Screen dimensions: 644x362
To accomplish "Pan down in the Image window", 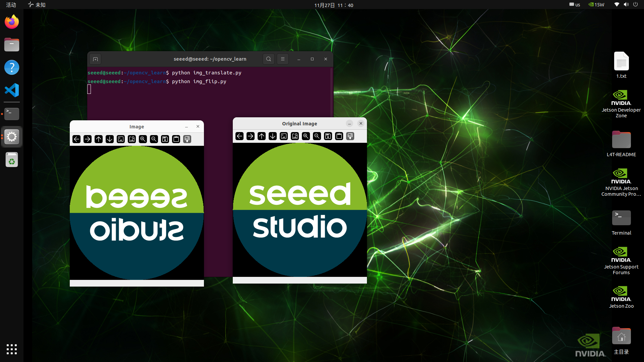I will pyautogui.click(x=110, y=139).
